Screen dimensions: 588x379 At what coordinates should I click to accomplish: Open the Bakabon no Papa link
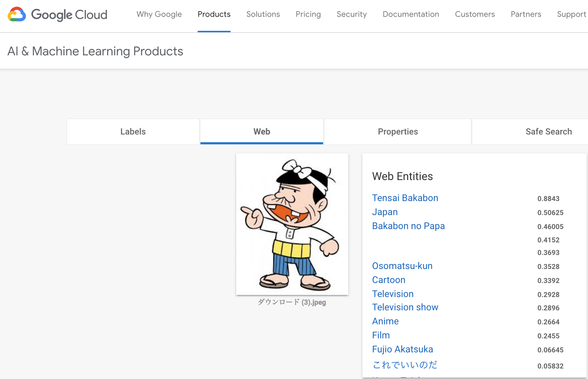408,226
